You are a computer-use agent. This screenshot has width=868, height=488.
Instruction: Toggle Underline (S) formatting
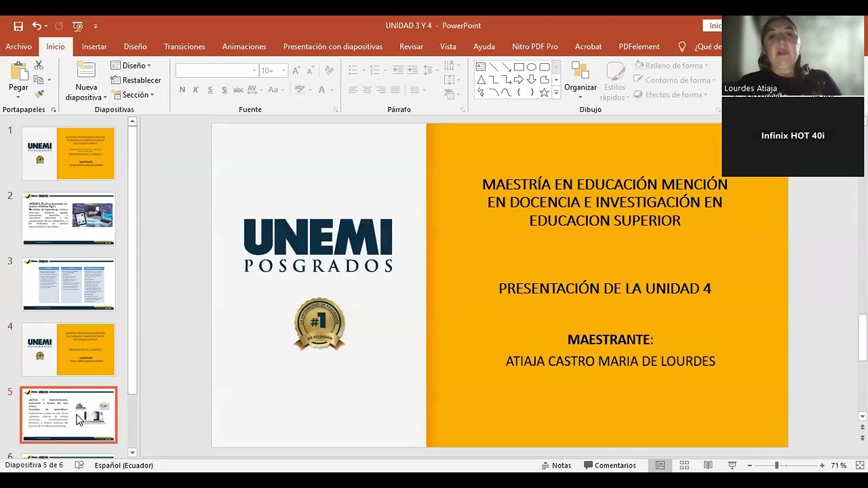point(210,89)
